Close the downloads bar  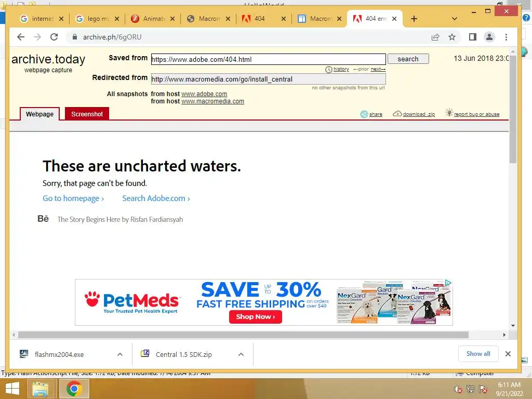point(508,354)
